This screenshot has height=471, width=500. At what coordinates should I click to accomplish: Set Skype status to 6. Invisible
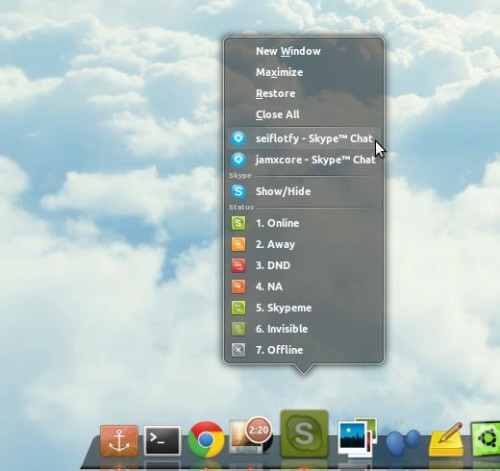point(303,329)
